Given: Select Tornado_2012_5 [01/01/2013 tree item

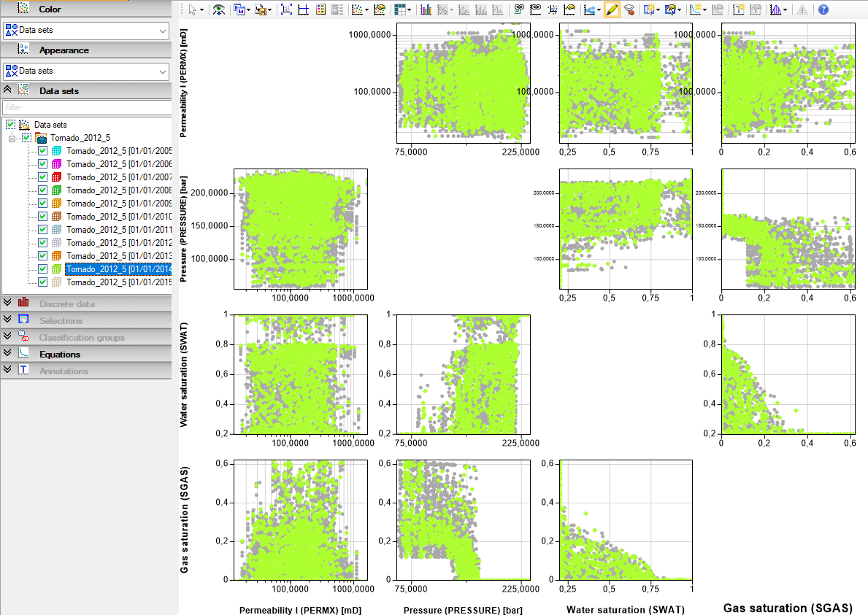Looking at the screenshot, I should click(x=118, y=255).
